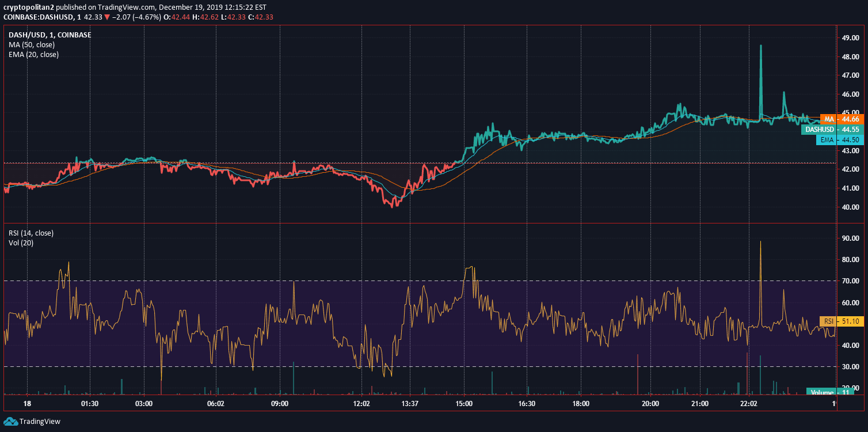This screenshot has height=432, width=868.
Task: Click the EMA 44.50 price label
Action: 840,140
